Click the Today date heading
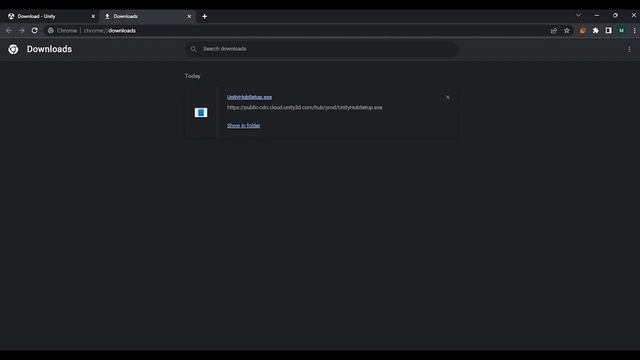The image size is (640, 360). (193, 76)
